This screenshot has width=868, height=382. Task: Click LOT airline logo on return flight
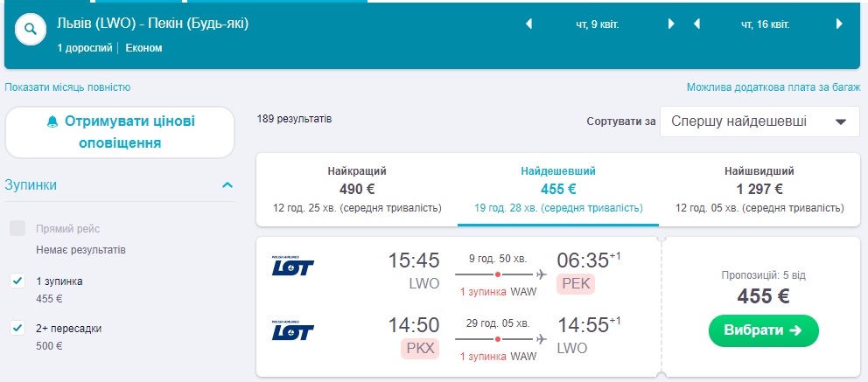pos(293,330)
